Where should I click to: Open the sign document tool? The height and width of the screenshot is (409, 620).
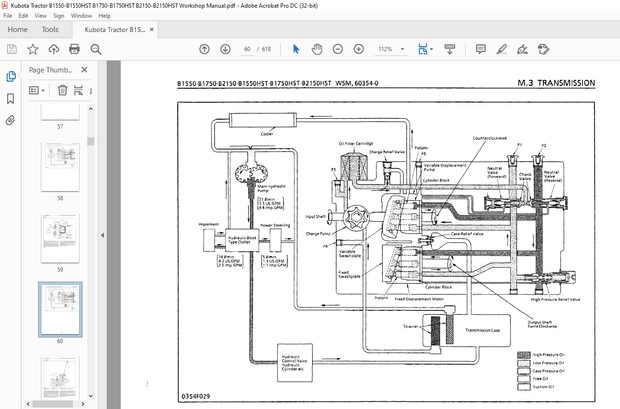click(522, 49)
